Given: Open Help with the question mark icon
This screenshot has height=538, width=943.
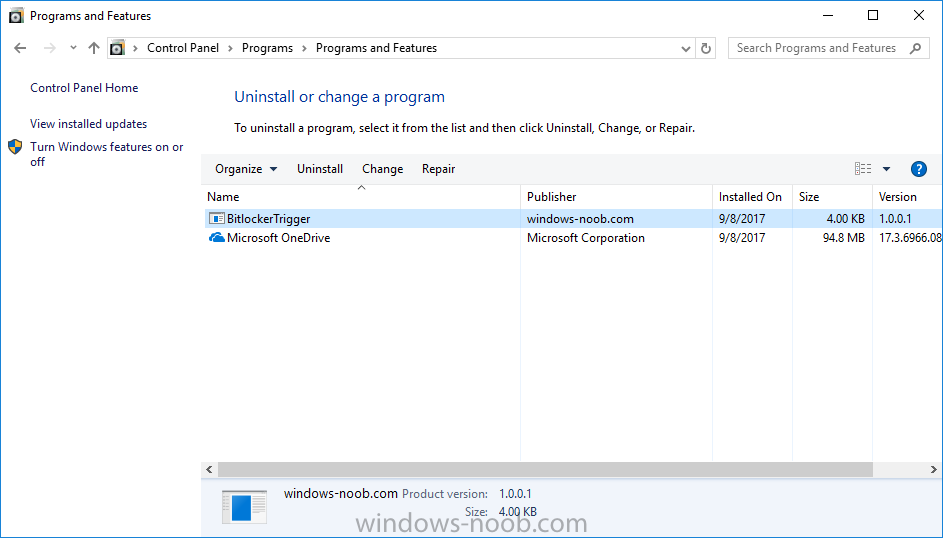Looking at the screenshot, I should 919,169.
